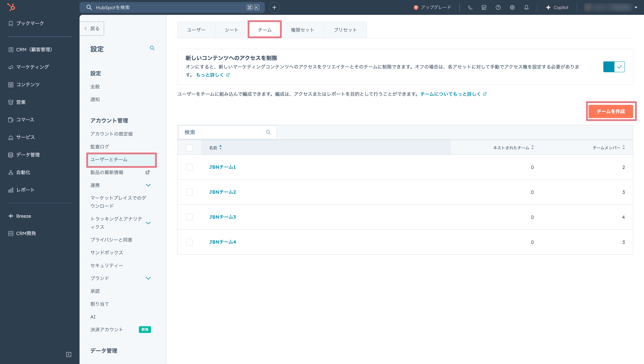Open 通知 settings item
The image size is (644, 364).
(x=95, y=99)
